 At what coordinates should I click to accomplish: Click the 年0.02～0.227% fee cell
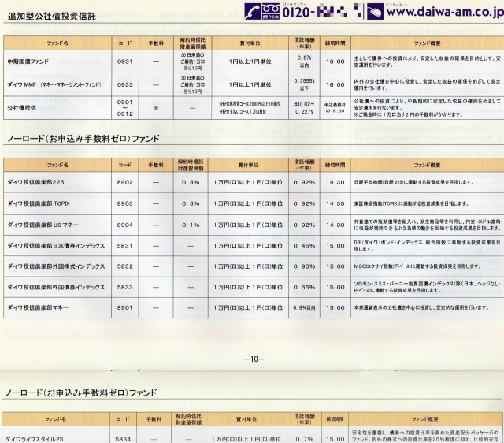(304, 108)
